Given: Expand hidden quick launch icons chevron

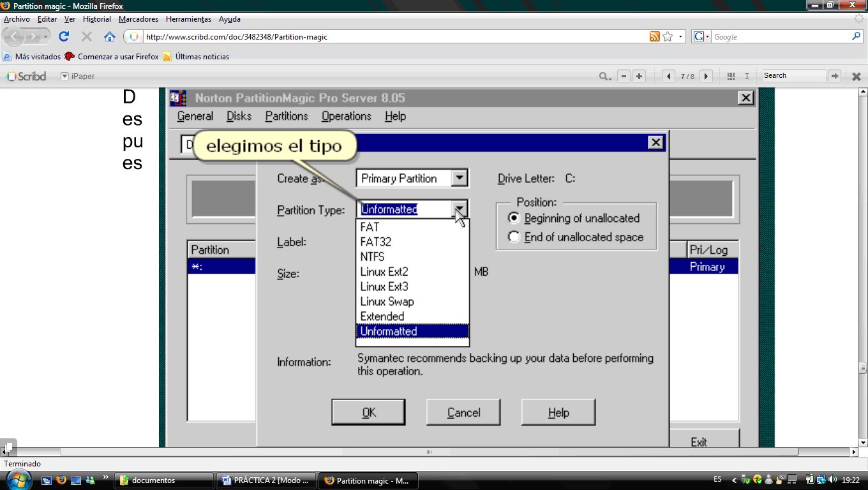Looking at the screenshot, I should [x=105, y=477].
